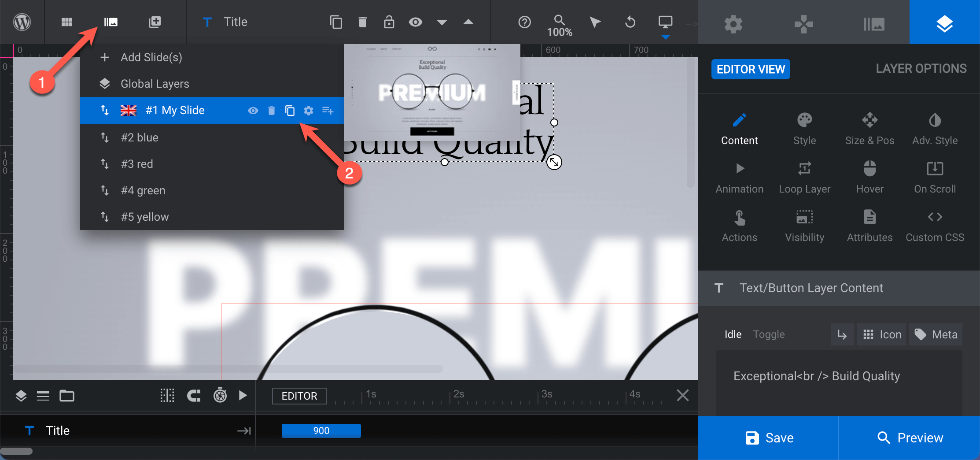Select the Slides panel icon in the top toolbar

pos(111,22)
